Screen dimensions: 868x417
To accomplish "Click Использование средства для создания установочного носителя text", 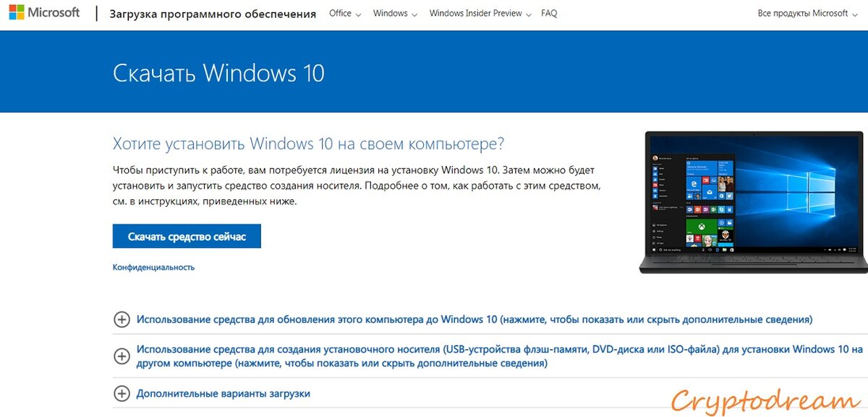I will coord(500,356).
